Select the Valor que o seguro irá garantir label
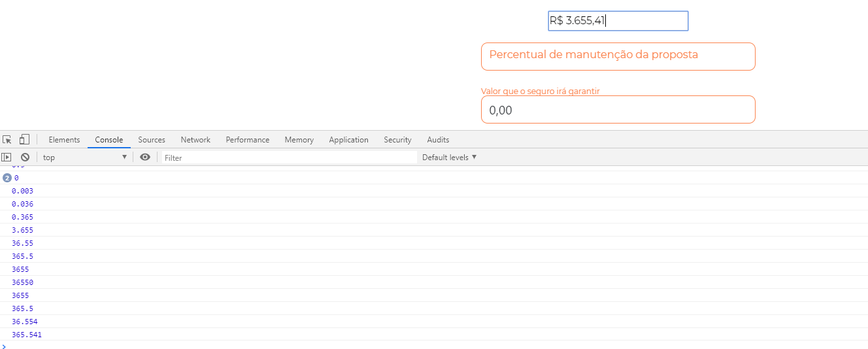 click(x=541, y=91)
